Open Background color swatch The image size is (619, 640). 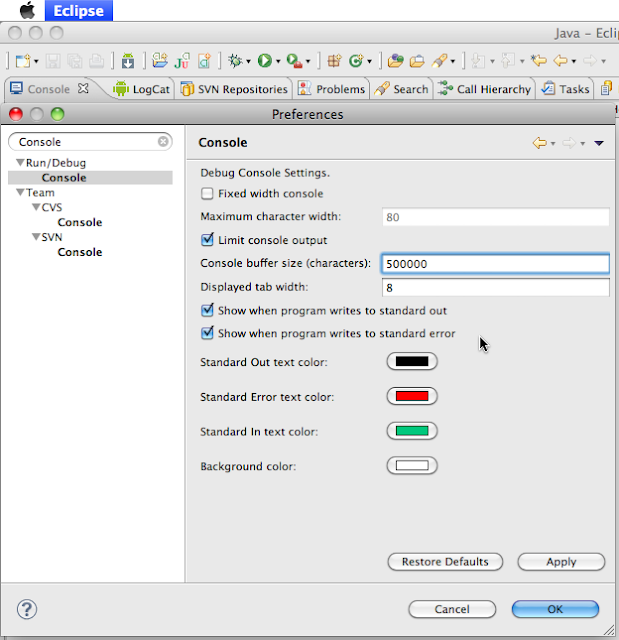(412, 465)
